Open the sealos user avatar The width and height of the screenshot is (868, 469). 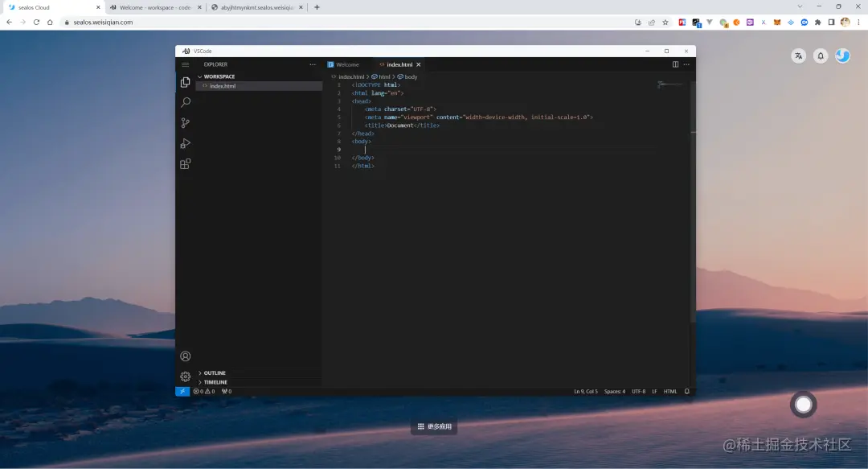pos(842,56)
